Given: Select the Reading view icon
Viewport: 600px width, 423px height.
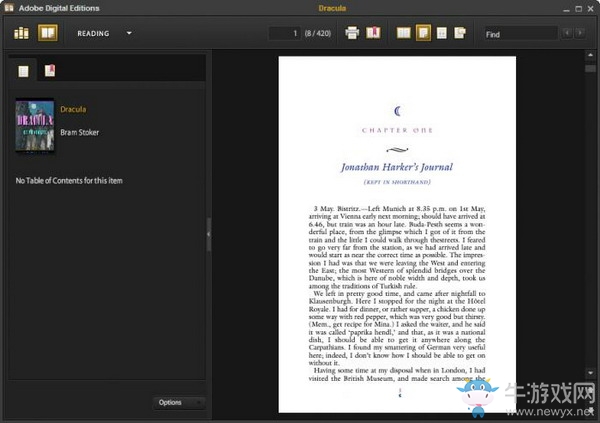Looking at the screenshot, I should [x=47, y=33].
